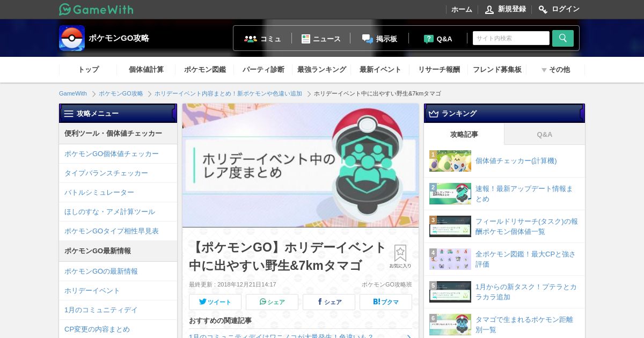Screen dimensions: 644x338
Task: Open the リサーチ報酬 navigation item
Action: pos(439,70)
